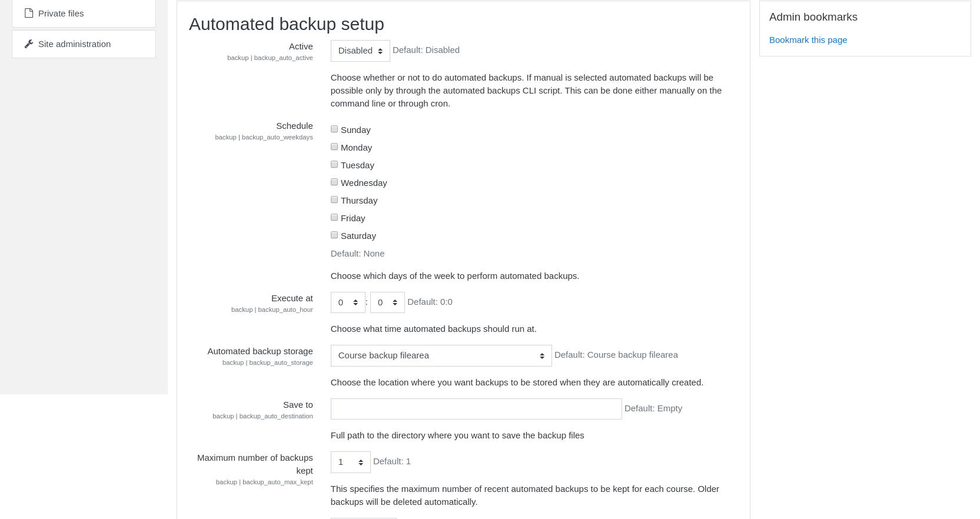Select the Site administration sidebar entry
Screen dimensions: 980x519
point(74,43)
